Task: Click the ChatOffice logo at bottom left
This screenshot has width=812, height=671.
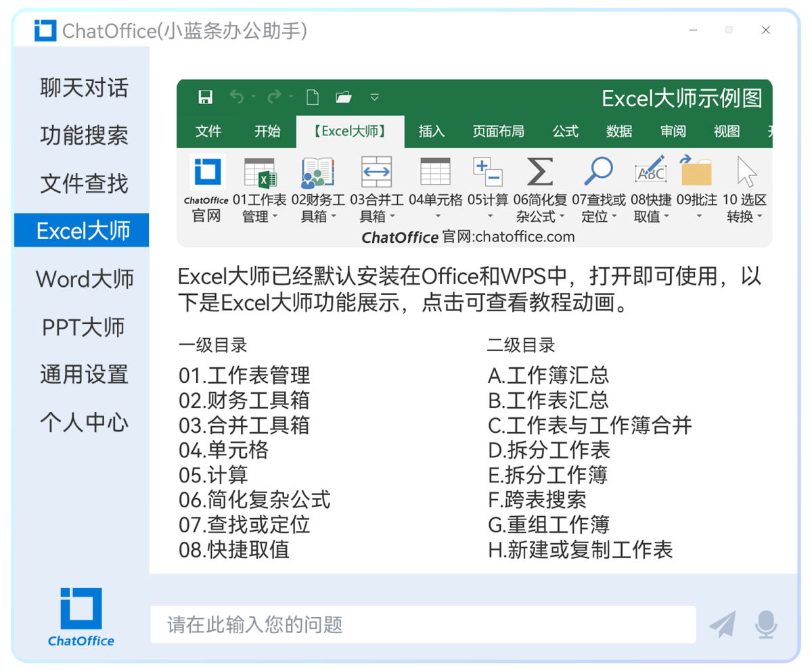Action: point(81,617)
